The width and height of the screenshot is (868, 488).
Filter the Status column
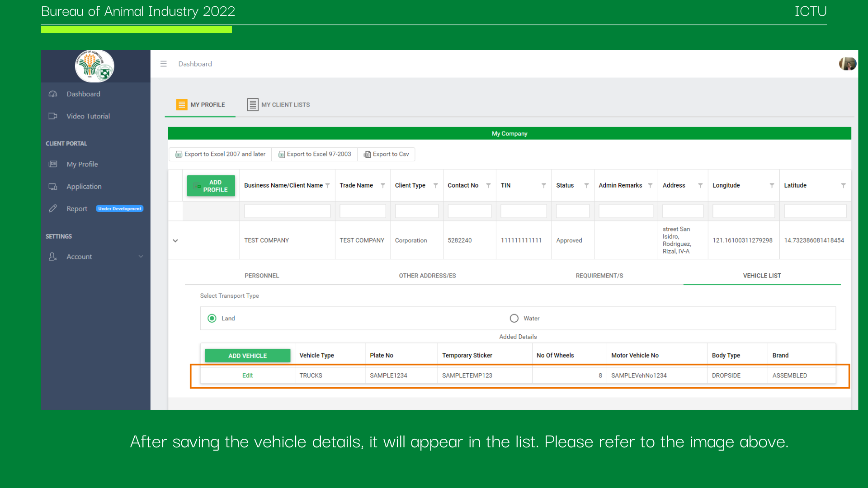(x=586, y=185)
